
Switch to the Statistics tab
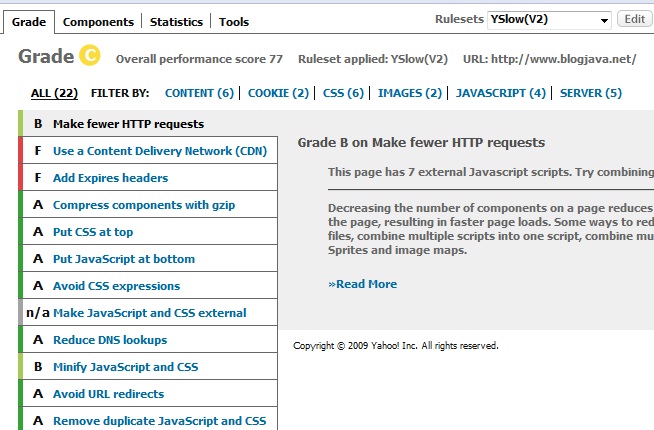pyautogui.click(x=176, y=21)
